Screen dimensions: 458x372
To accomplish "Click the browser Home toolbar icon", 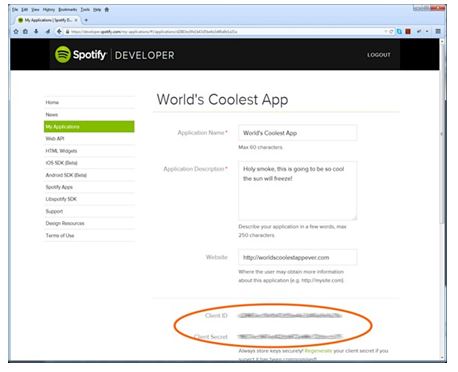I will 25,32.
